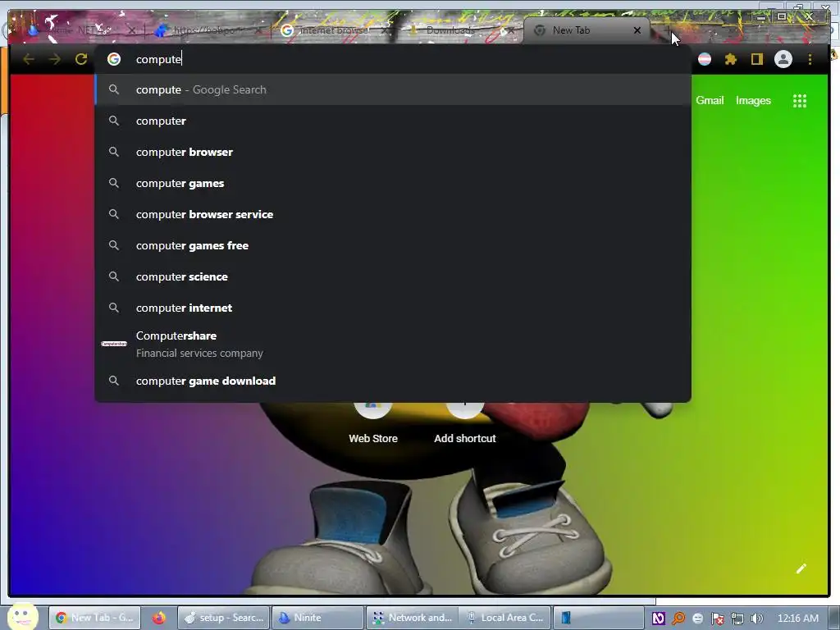840x630 pixels.
Task: Click the volume speaker tray icon
Action: click(x=756, y=619)
